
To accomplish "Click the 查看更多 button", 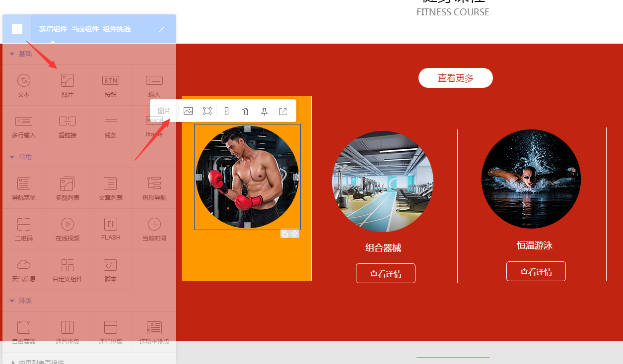I will [x=456, y=78].
